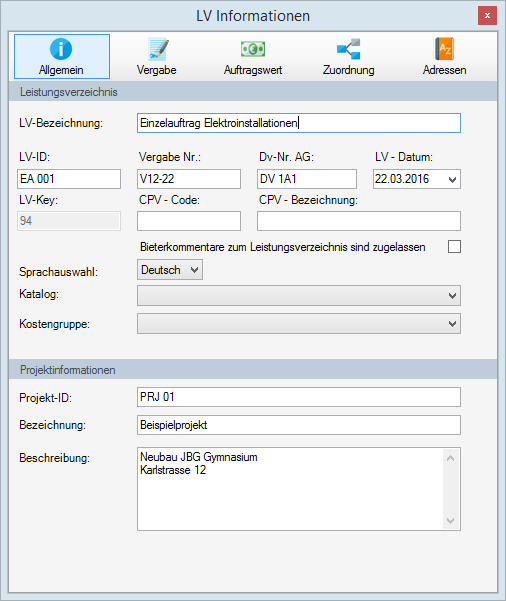Click the empty CPV - Bezeichnung field
The height and width of the screenshot is (601, 506).
pyautogui.click(x=359, y=221)
